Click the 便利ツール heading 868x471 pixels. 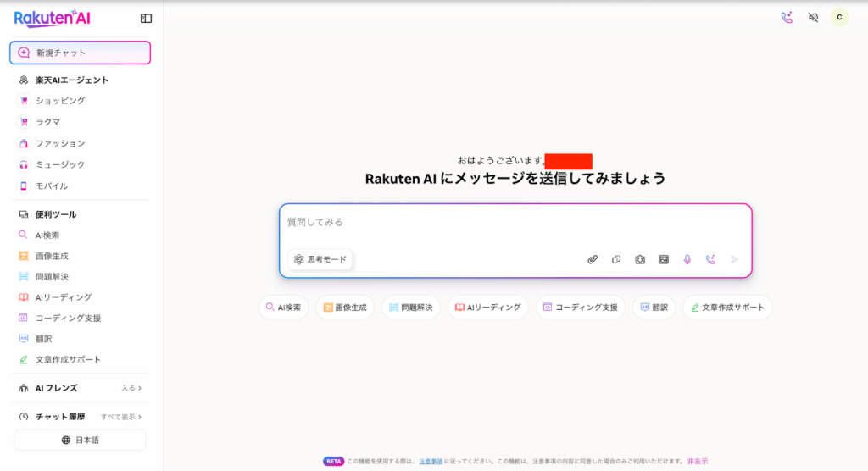56,214
